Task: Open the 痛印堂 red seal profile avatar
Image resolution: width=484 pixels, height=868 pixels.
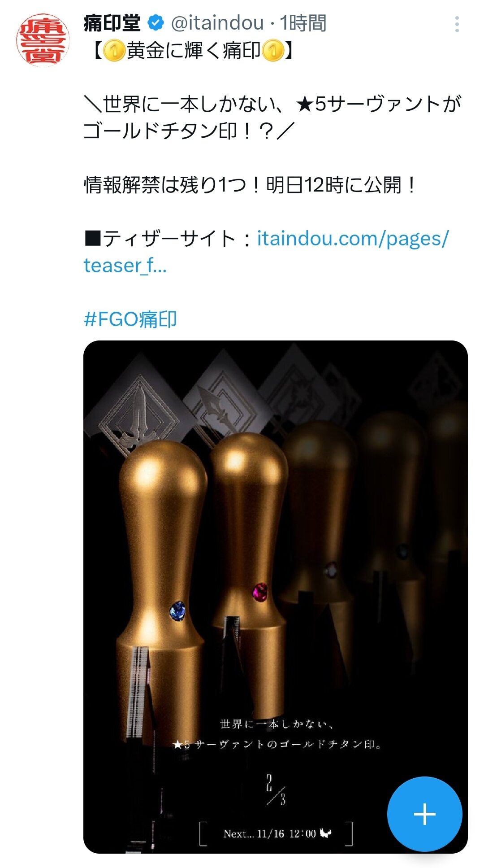Action: click(43, 40)
